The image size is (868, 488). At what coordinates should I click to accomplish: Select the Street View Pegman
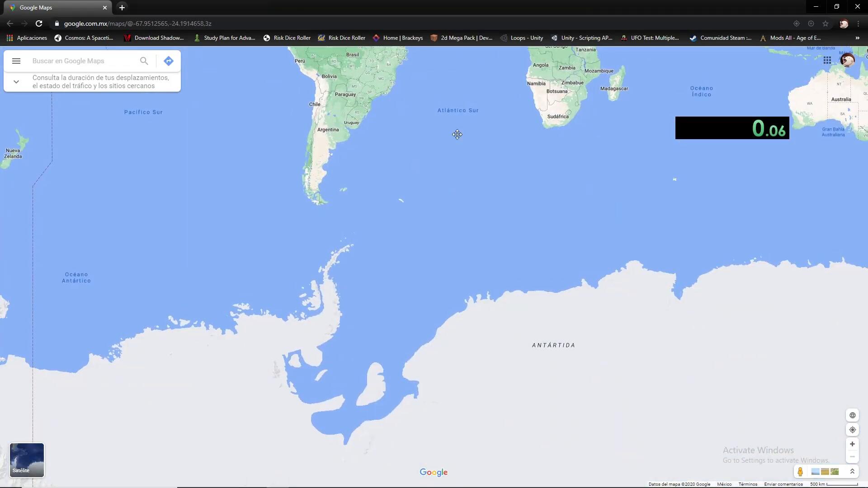800,472
